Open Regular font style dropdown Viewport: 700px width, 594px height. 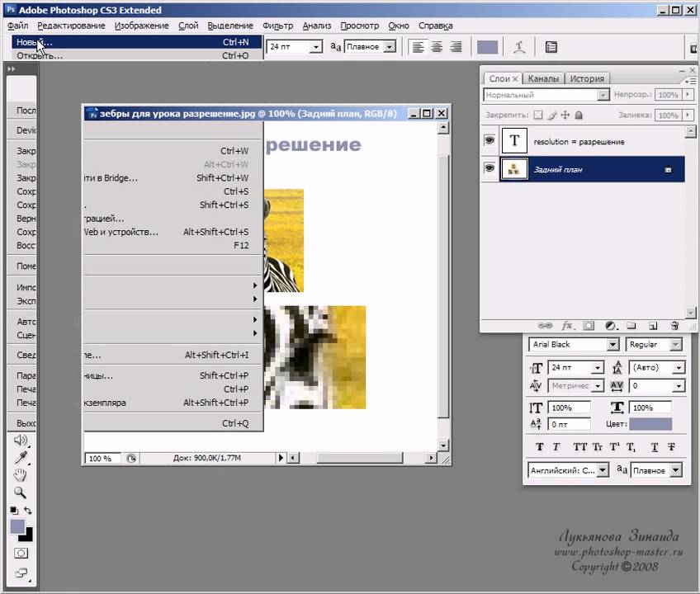676,345
